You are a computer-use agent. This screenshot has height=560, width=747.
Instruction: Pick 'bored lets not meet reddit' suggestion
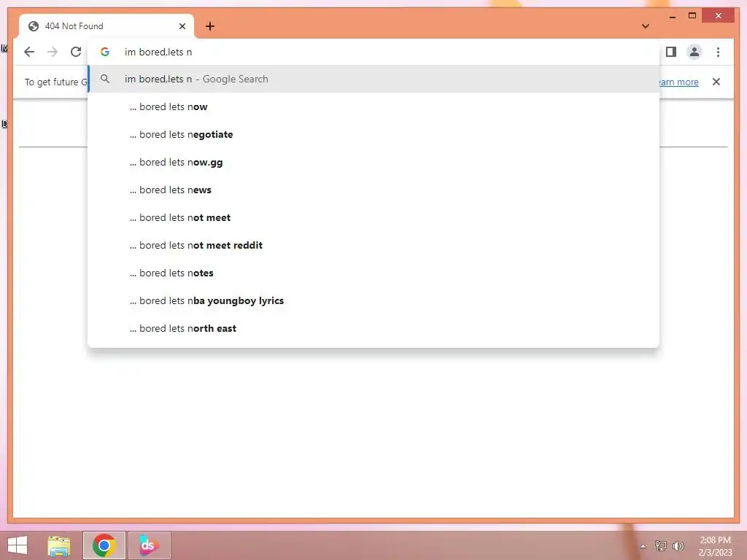374,245
